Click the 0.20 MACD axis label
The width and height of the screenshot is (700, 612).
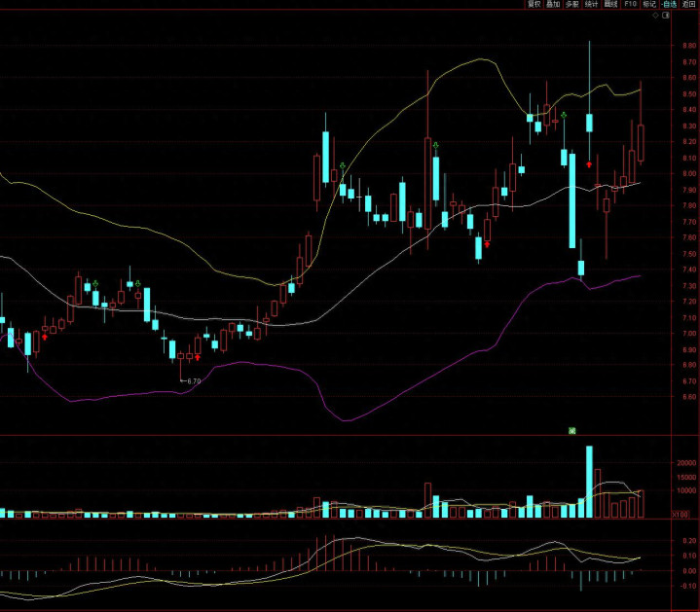tap(689, 541)
